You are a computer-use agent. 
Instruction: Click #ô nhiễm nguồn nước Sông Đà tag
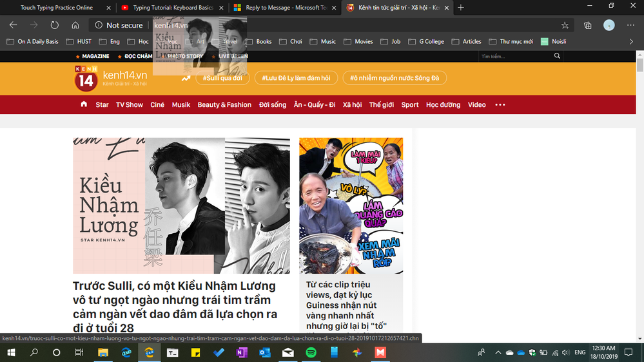click(395, 78)
